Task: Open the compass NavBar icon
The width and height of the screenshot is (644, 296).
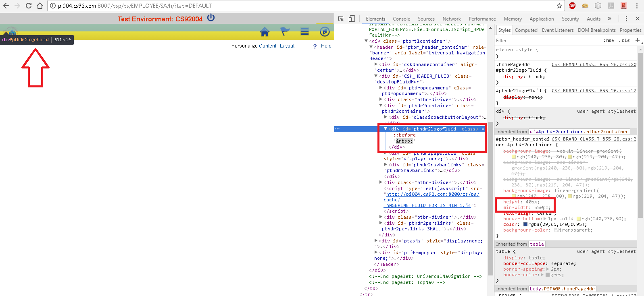Action: 325,32
